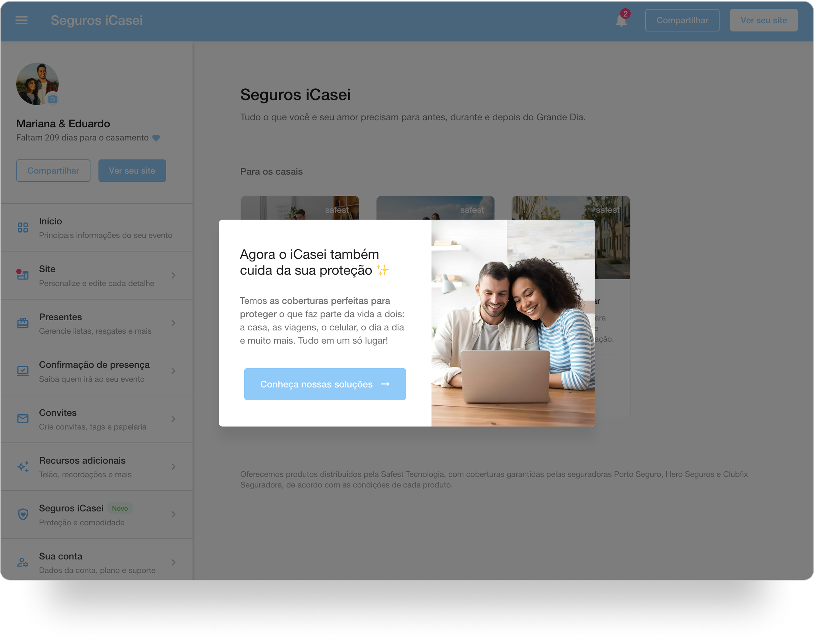
Task: Click the Novo badge beside Seguros iCasei
Action: [120, 509]
